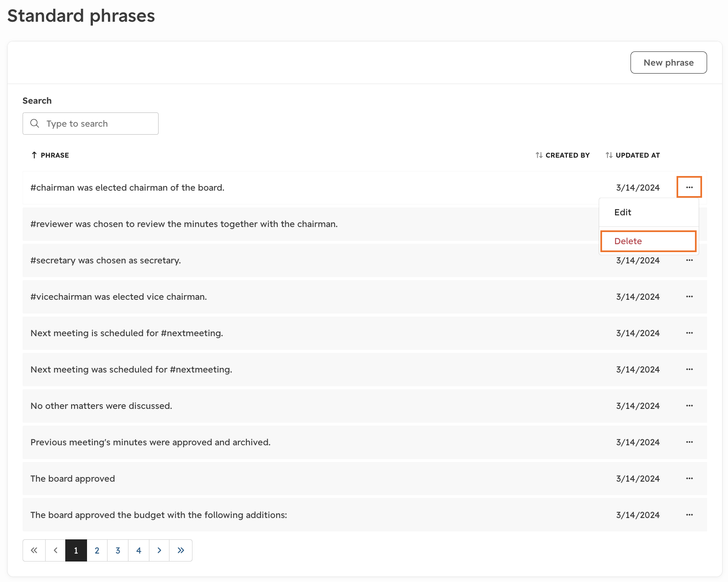Choose Delete from the row menu
728x582 pixels.
click(x=649, y=241)
